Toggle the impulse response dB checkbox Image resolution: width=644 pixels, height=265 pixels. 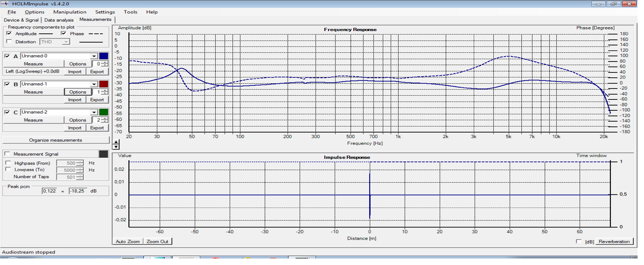(579, 242)
